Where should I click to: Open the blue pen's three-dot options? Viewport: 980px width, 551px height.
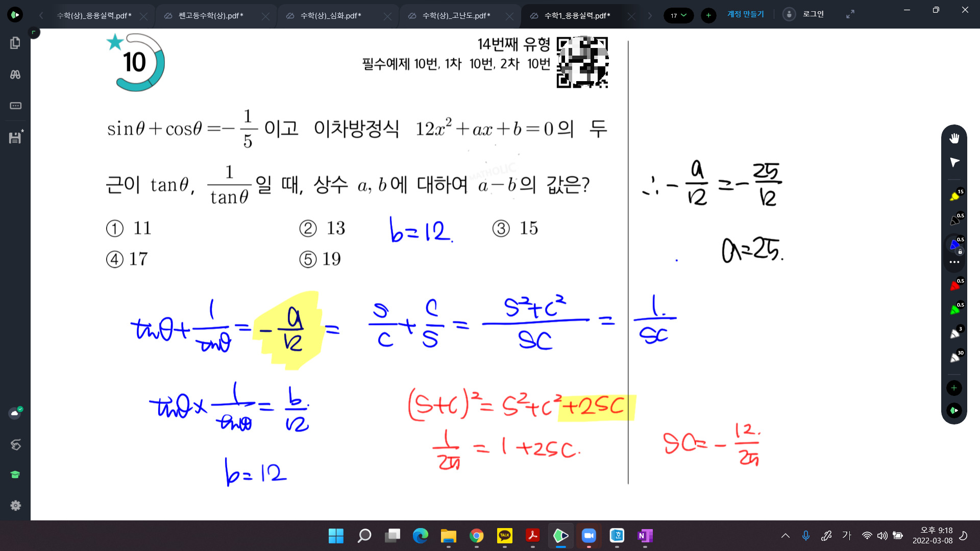pyautogui.click(x=954, y=262)
